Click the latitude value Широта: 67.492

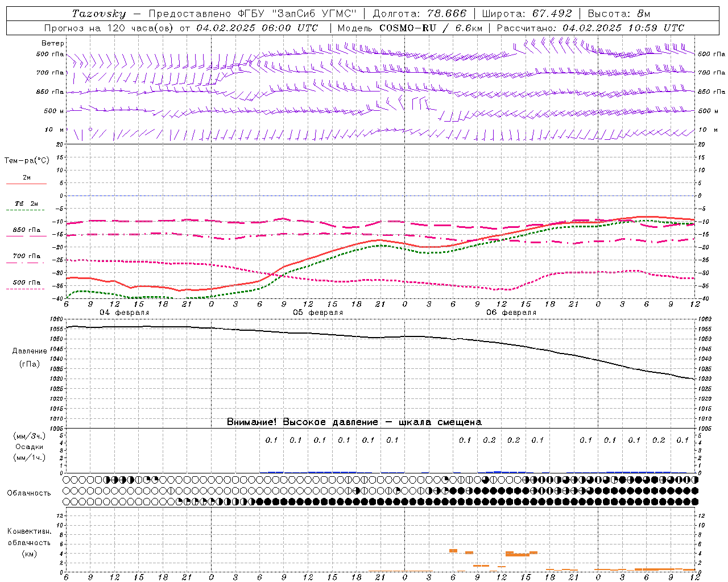click(x=527, y=14)
